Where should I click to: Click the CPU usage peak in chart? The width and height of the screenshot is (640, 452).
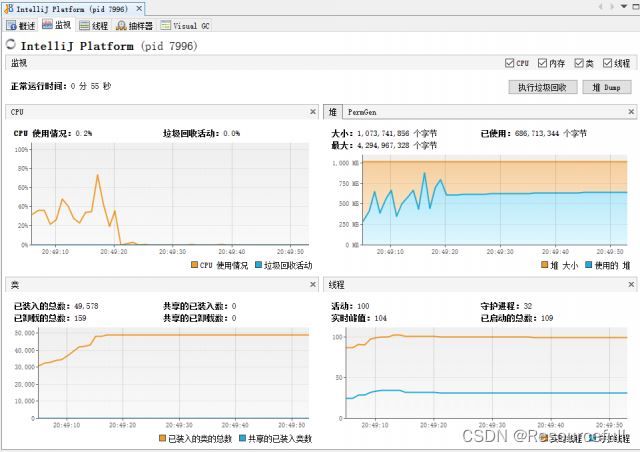pos(98,175)
